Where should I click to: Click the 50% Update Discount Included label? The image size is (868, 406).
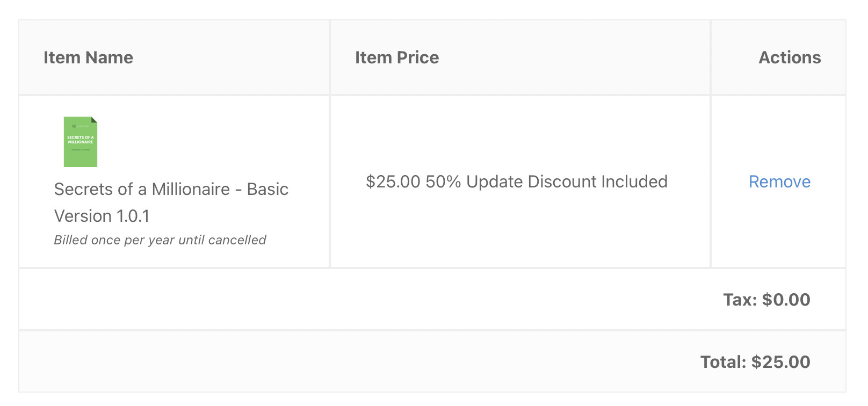coord(547,182)
